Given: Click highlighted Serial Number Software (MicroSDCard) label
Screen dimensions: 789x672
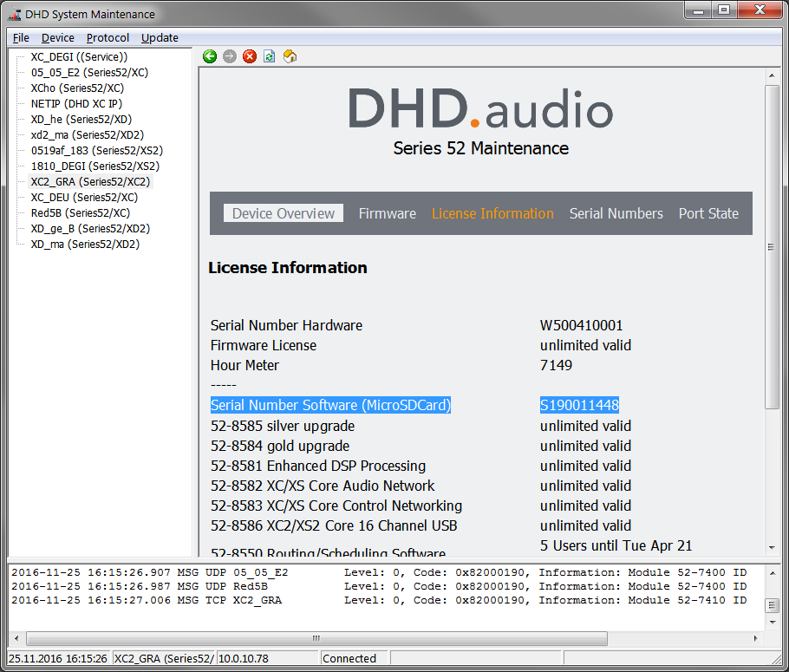Looking at the screenshot, I should tap(330, 405).
